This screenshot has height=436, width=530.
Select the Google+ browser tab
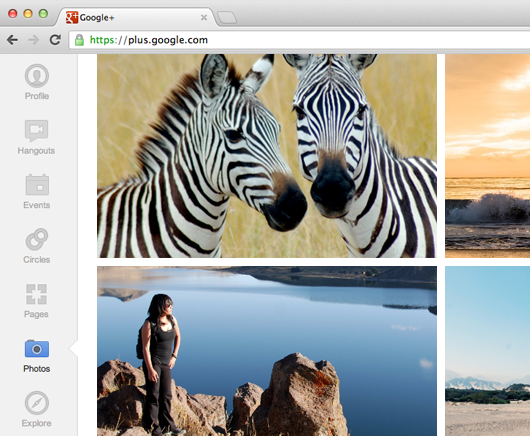[136, 17]
